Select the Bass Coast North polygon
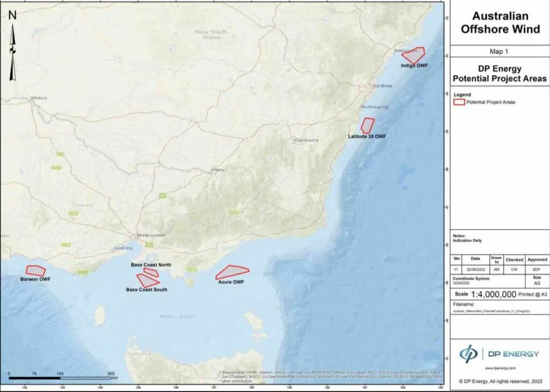Viewport: 550px width, 392px height. click(151, 272)
